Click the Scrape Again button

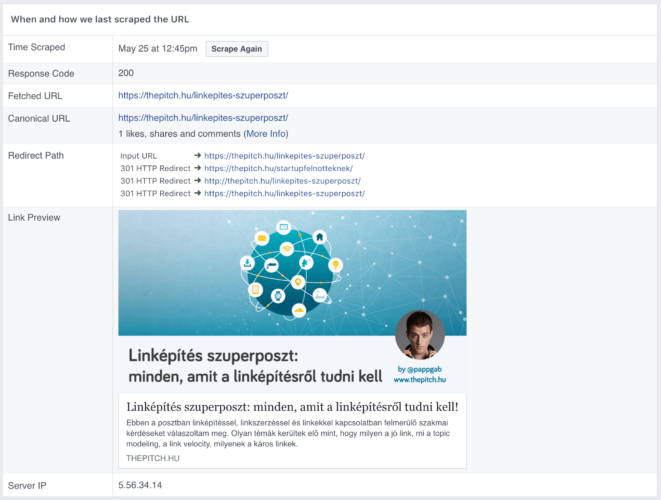point(236,49)
